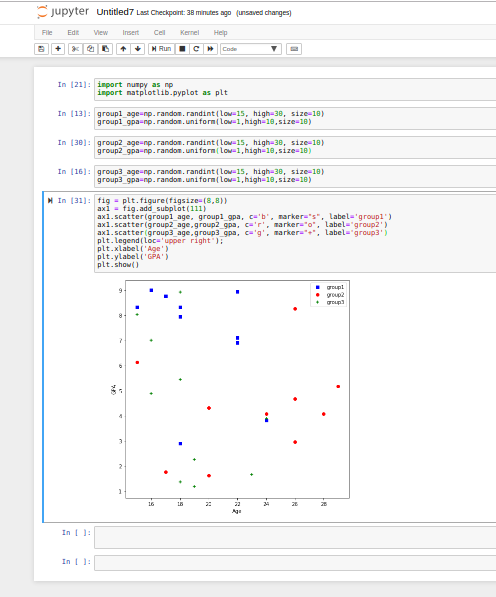496x597 pixels.
Task: Move selected cell up arrow
Action: click(x=123, y=49)
